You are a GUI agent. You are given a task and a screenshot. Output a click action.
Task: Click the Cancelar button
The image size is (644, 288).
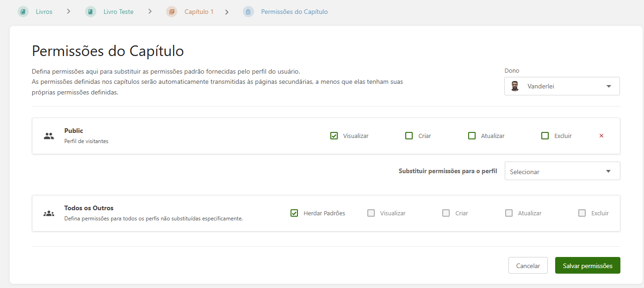[x=528, y=265]
